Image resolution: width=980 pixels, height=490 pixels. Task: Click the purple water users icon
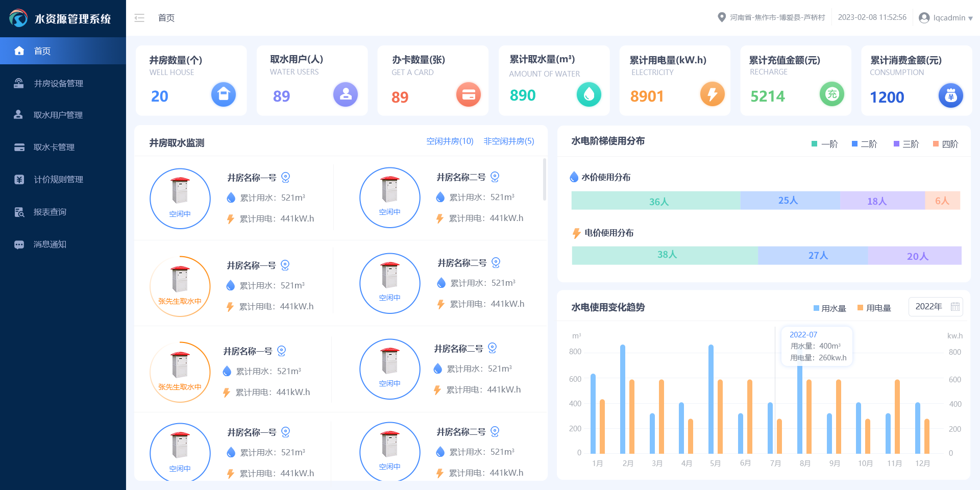(346, 94)
